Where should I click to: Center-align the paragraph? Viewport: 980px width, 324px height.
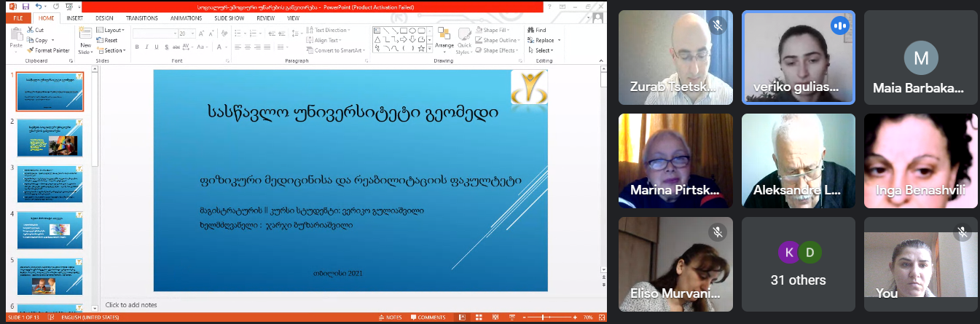(248, 47)
